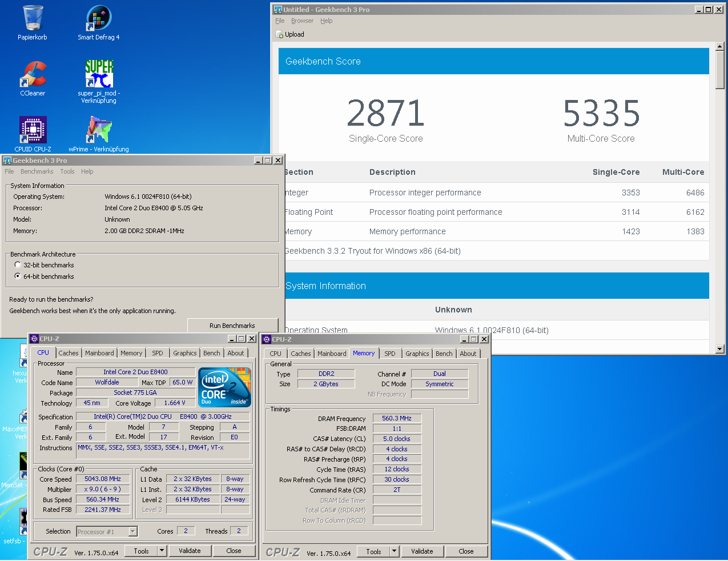The image size is (728, 561).
Task: Click Validate button in left CPU-Z
Action: click(190, 551)
